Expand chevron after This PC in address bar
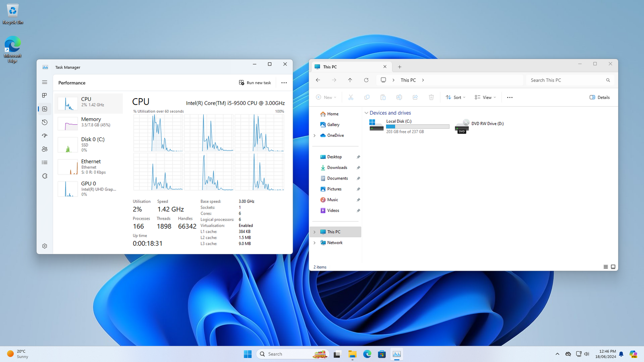Viewport: 644px width, 362px height. tap(423, 80)
